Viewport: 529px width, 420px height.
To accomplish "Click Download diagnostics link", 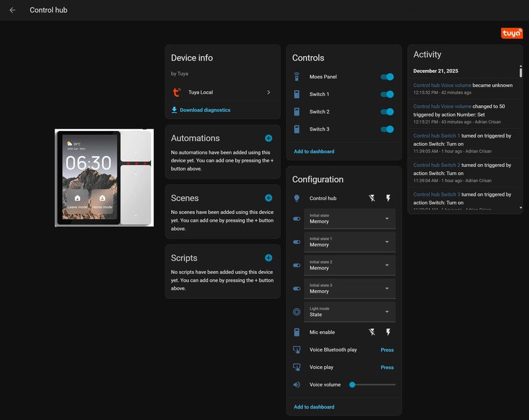I will coord(205,110).
